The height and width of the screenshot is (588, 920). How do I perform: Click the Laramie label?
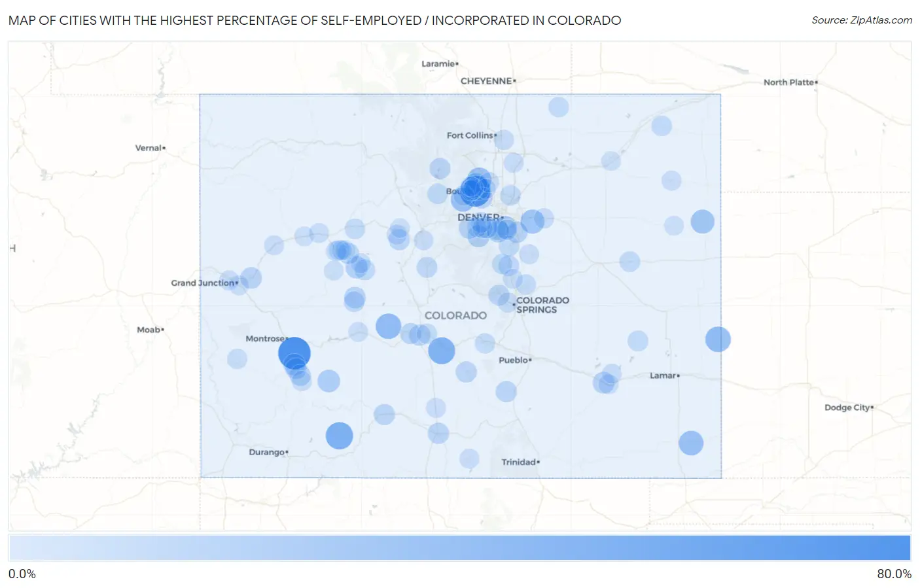pyautogui.click(x=440, y=63)
